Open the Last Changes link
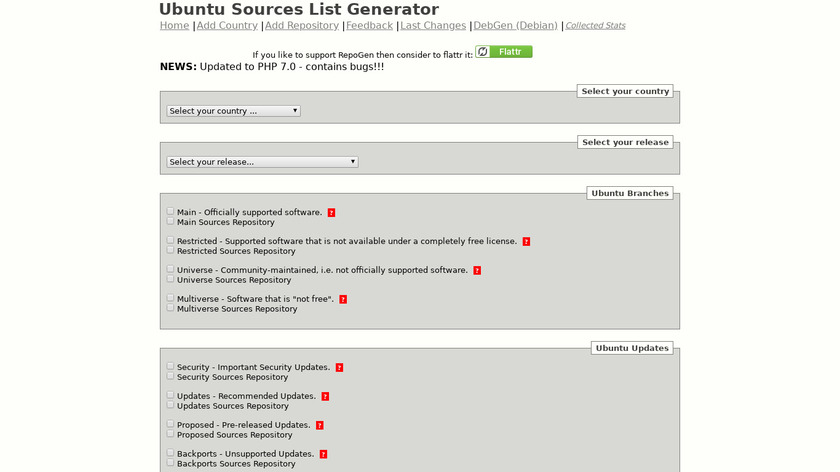Viewport: 840px width, 472px height. [x=433, y=26]
